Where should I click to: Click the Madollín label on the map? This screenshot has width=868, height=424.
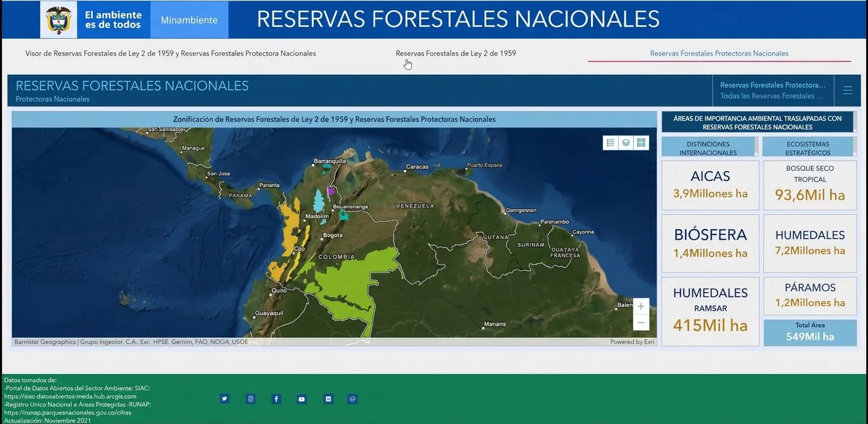click(x=316, y=216)
